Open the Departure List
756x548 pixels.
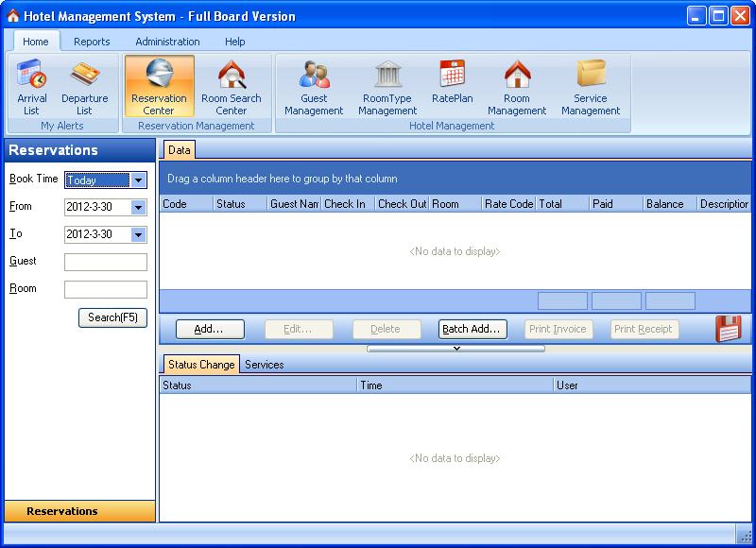point(85,85)
